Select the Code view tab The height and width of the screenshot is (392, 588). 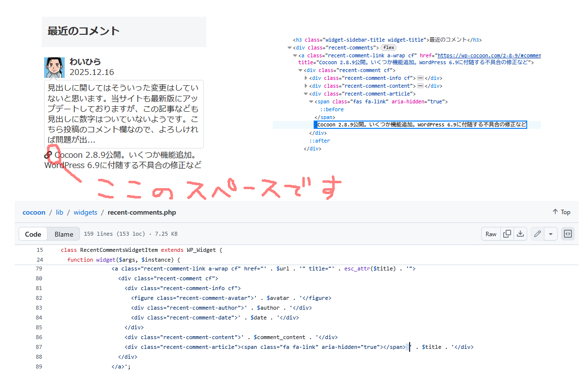coord(33,234)
